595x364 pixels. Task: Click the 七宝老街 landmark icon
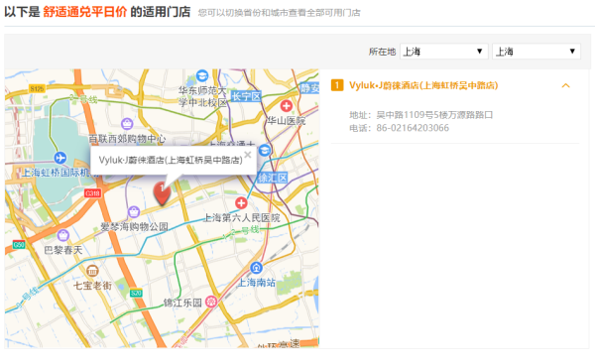click(92, 271)
